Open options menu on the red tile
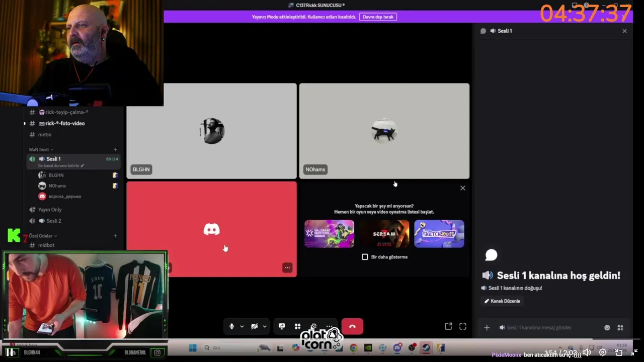The image size is (644, 362). click(287, 267)
